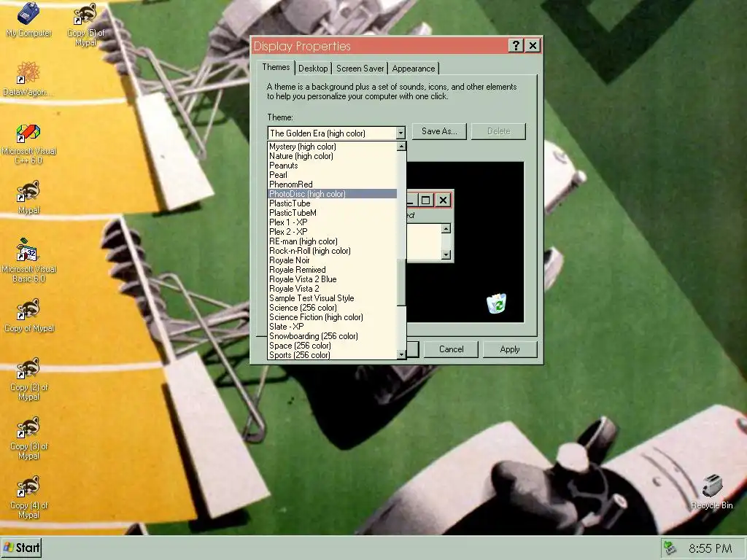Select Microsoft Visual Basic 6.0 icon
Image resolution: width=747 pixels, height=560 pixels.
point(28,260)
